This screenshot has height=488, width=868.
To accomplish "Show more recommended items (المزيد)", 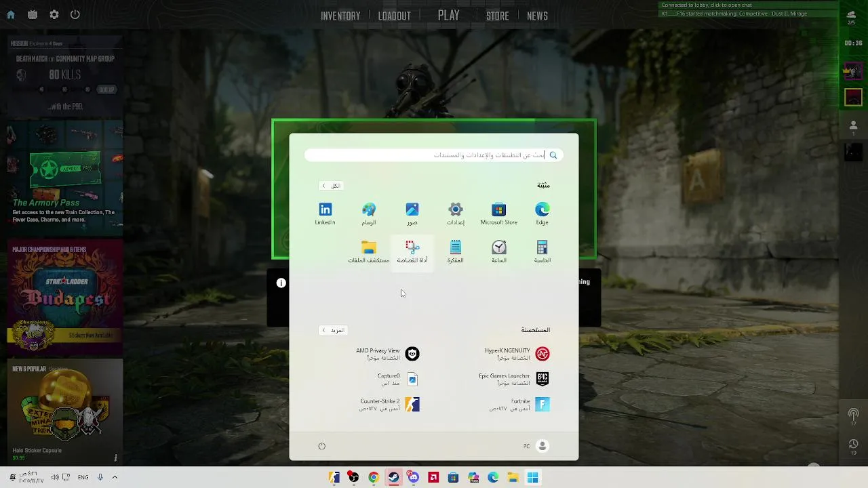I will click(x=333, y=330).
